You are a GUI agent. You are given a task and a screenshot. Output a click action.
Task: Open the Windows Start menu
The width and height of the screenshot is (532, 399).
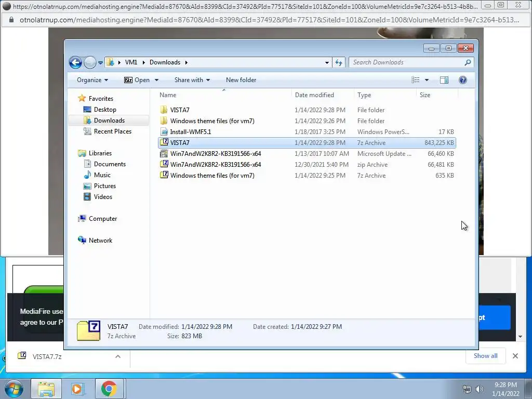point(14,389)
